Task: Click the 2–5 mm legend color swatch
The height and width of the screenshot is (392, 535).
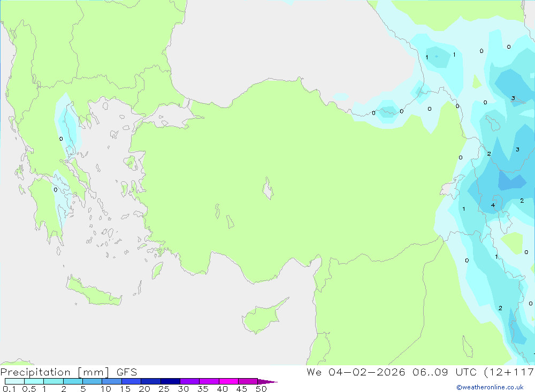Action: [73, 381]
